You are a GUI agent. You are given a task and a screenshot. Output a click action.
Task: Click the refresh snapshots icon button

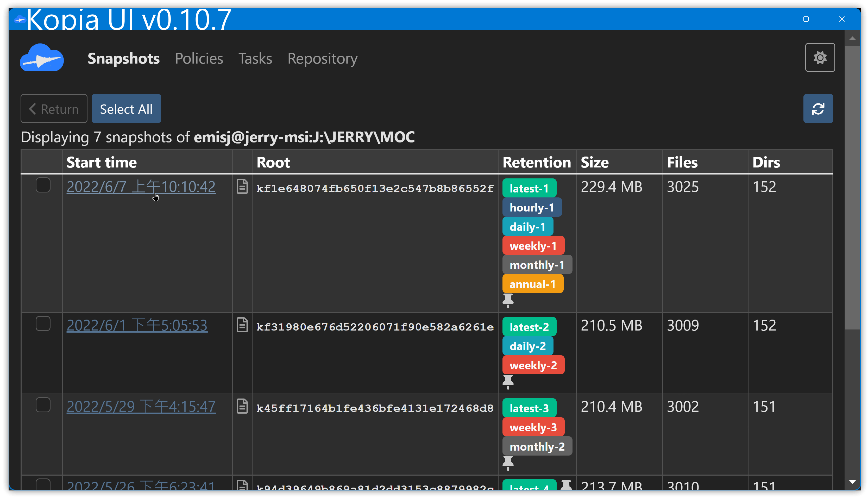[818, 109]
